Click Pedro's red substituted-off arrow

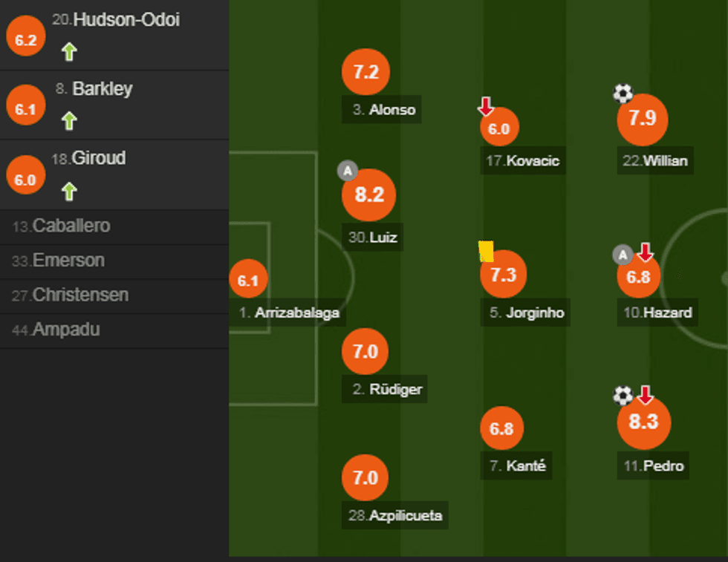(x=645, y=395)
